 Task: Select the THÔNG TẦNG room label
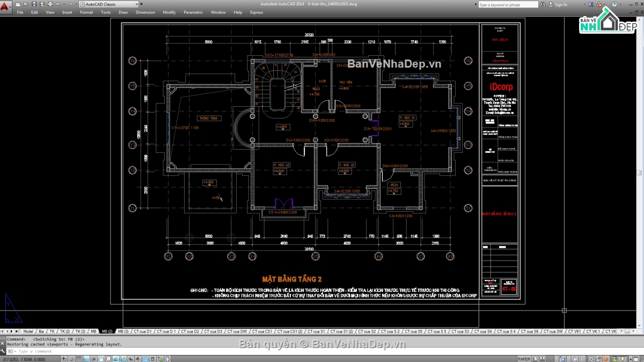(x=208, y=118)
